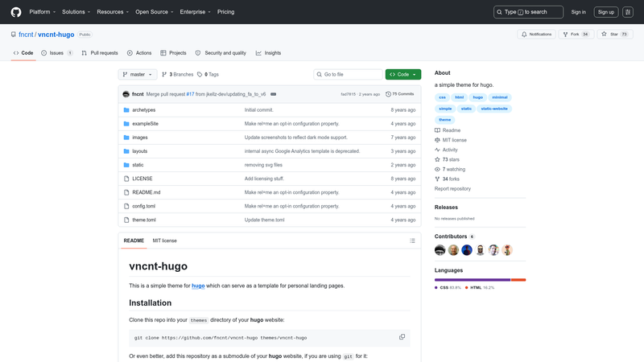Open the exampleSite folder
The image size is (644, 362).
[x=145, y=124]
